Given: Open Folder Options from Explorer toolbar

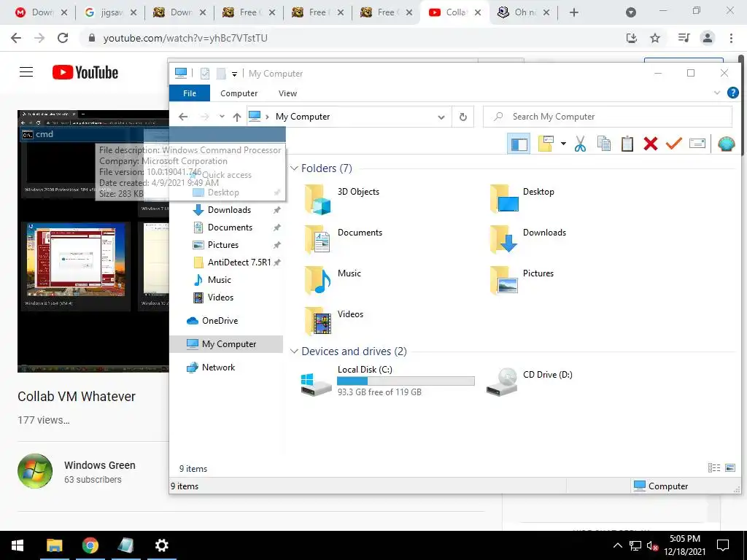Looking at the screenshot, I should click(546, 144).
